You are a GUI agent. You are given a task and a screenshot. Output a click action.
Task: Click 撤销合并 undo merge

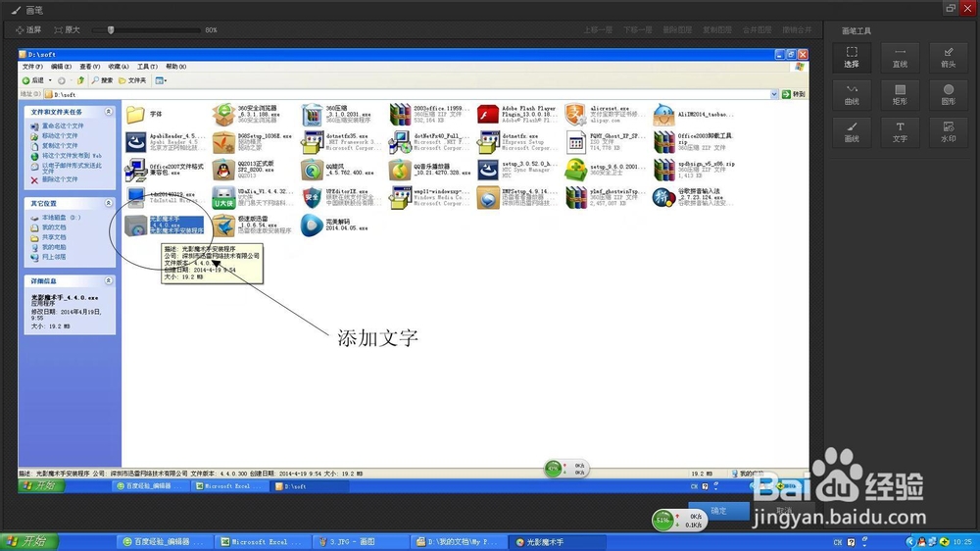tap(797, 29)
